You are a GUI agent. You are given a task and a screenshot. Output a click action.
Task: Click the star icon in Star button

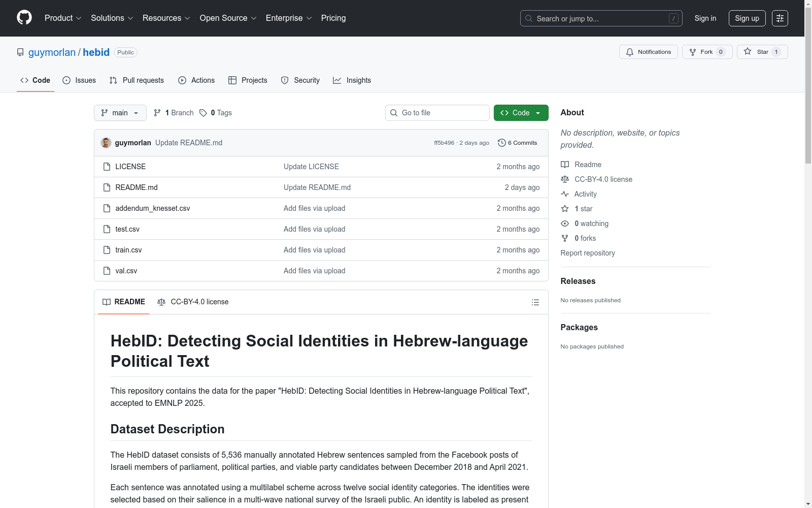[x=748, y=51]
